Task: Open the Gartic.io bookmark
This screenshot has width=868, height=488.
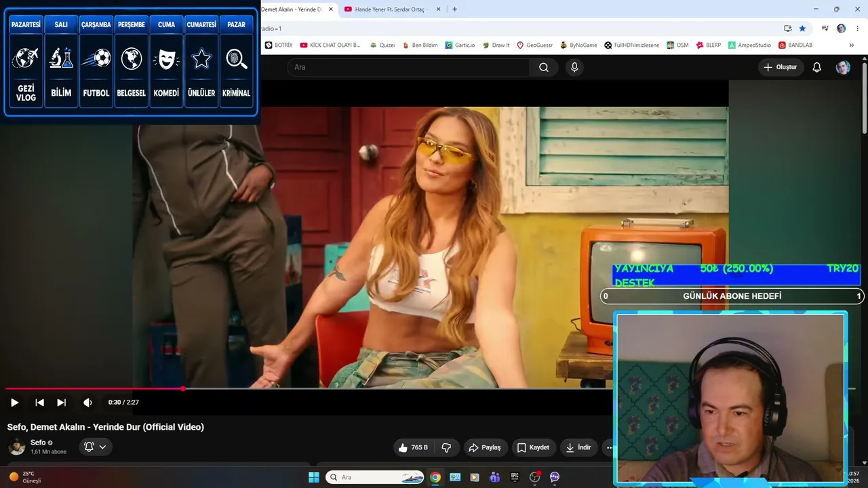Action: coord(460,45)
